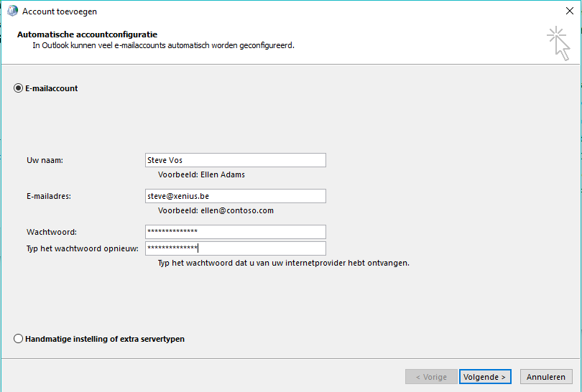Click the Account toevoegen title bar icon

[12, 11]
